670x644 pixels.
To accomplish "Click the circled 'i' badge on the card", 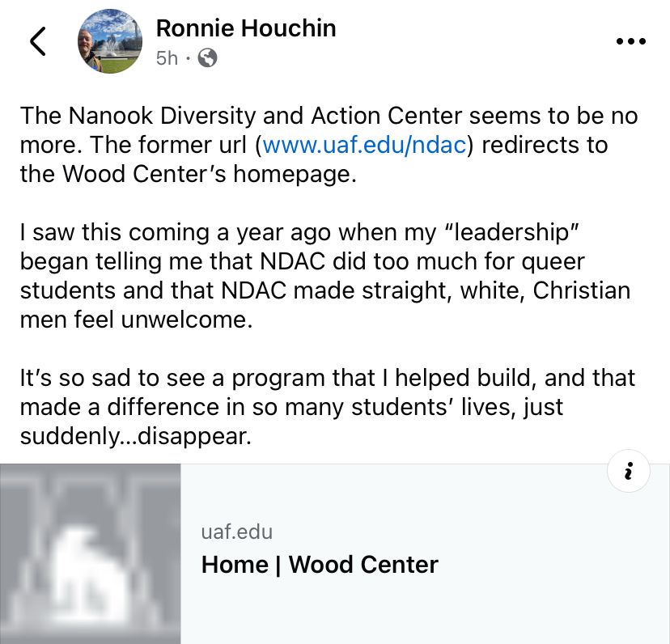I will (629, 470).
